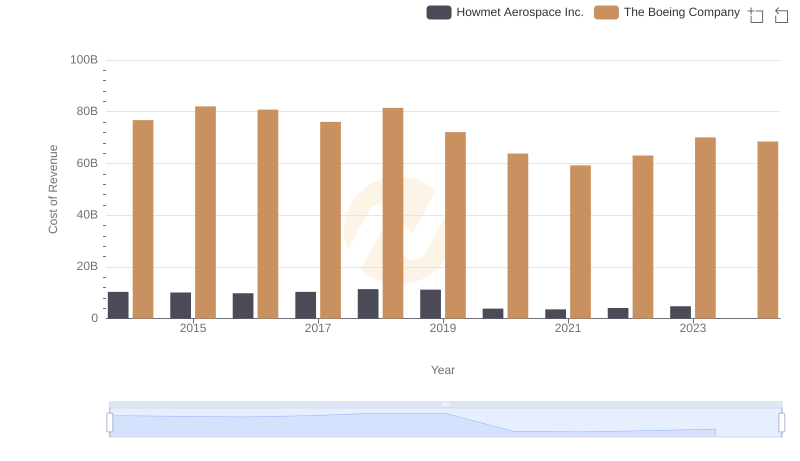Click the zoom area select icon

tap(756, 15)
